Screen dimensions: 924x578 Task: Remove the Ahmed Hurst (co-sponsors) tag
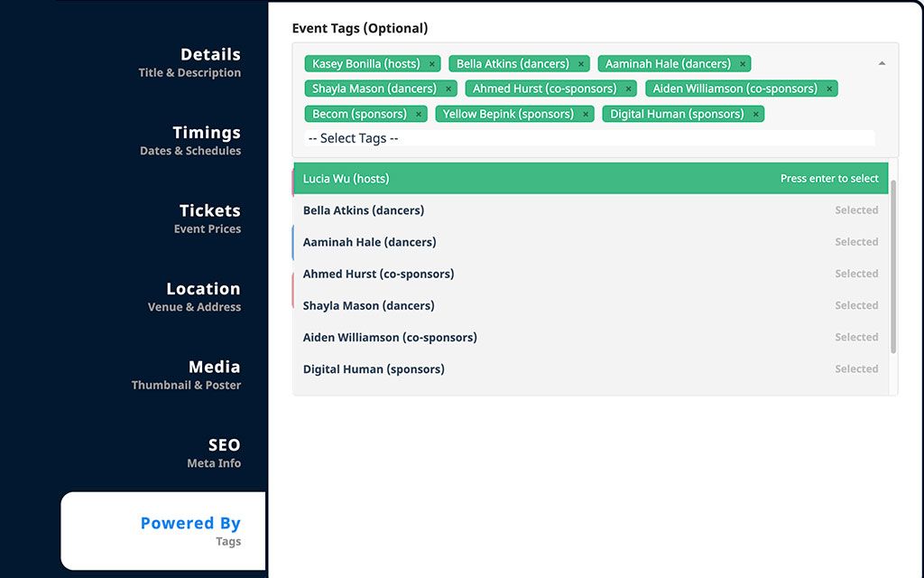[628, 89]
